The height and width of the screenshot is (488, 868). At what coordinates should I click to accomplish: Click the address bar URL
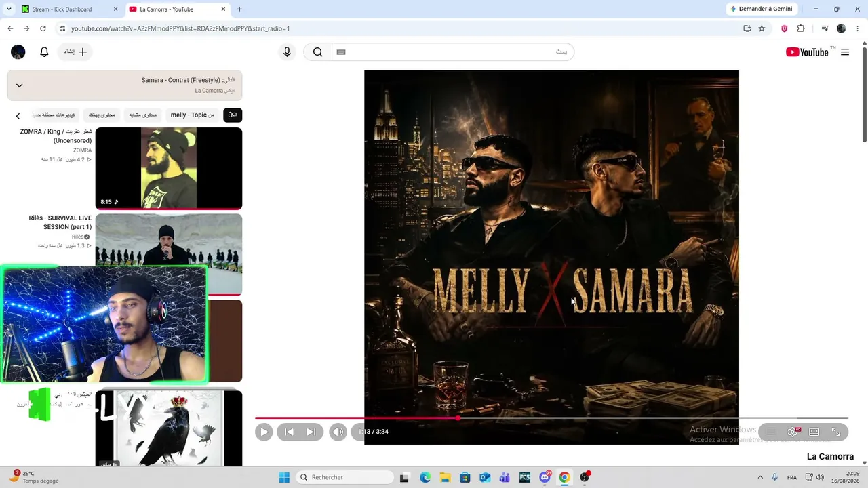pos(180,28)
